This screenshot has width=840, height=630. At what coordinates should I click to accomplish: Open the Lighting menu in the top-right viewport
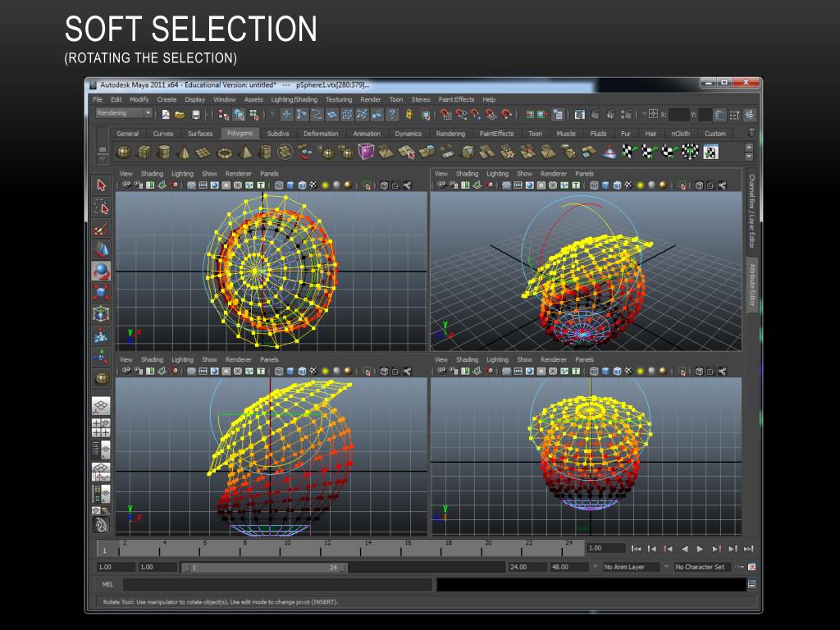(497, 174)
